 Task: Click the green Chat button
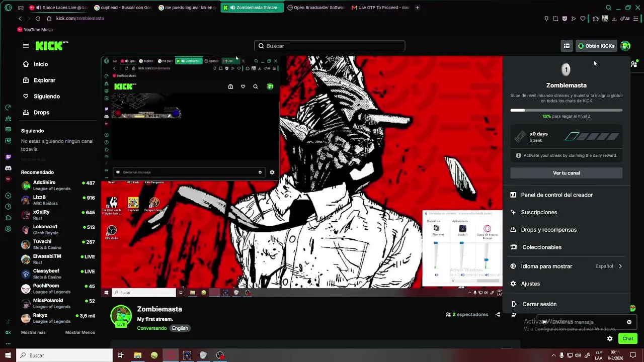click(627, 338)
